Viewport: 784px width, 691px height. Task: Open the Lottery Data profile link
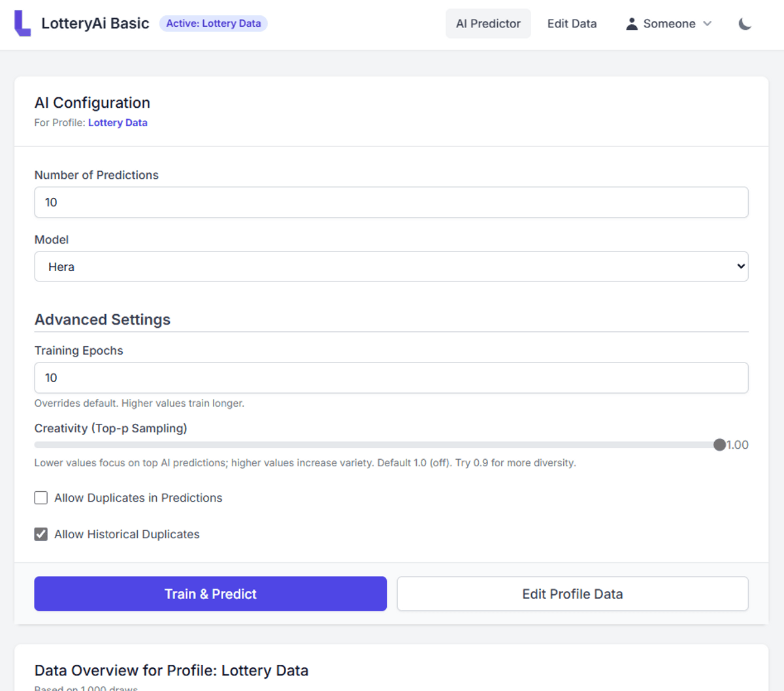[118, 123]
